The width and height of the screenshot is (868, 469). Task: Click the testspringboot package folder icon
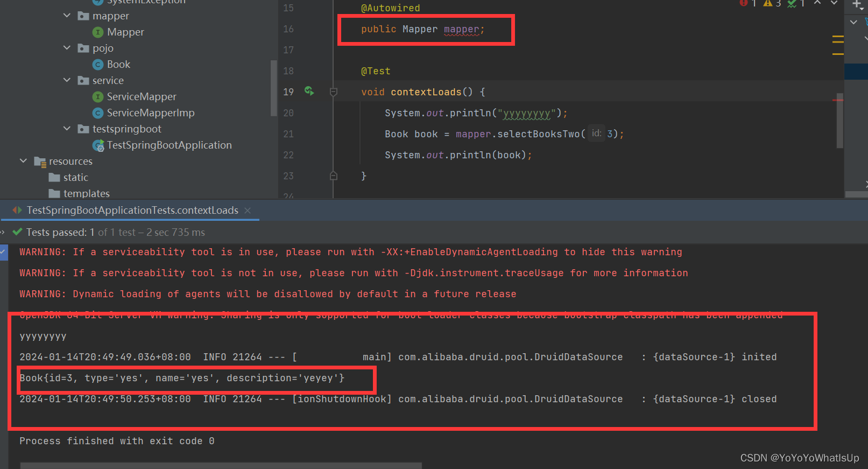(x=83, y=129)
